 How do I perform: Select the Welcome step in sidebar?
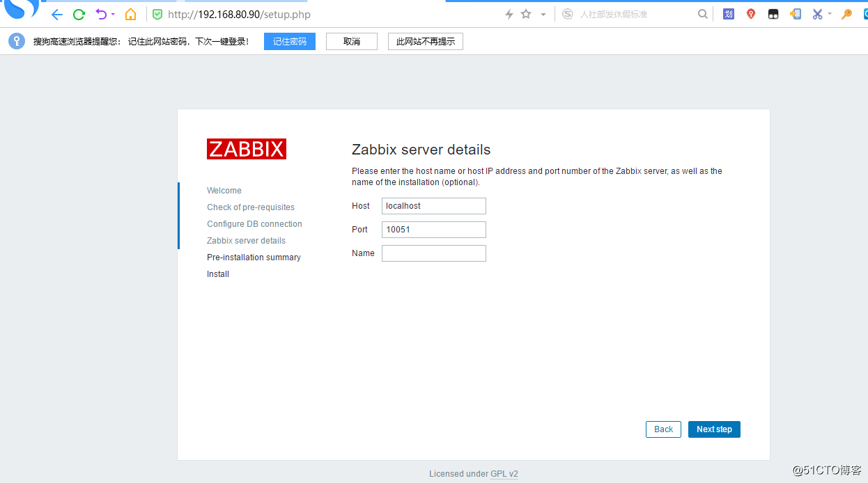point(224,191)
